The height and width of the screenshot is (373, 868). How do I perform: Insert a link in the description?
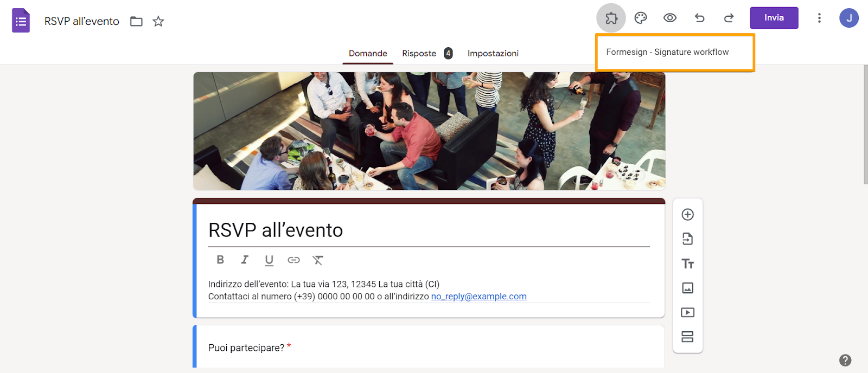tap(293, 260)
